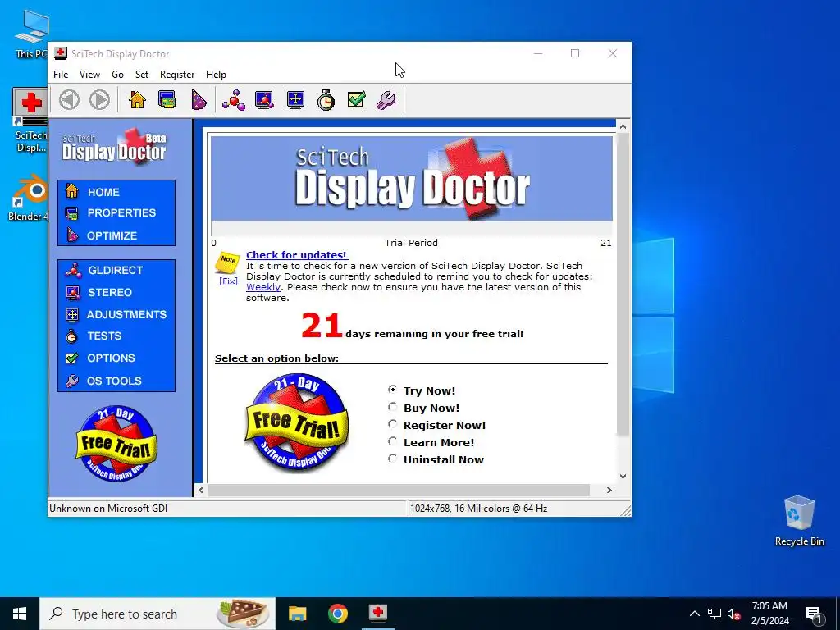Open the Windows Start menu
Viewport: 840px width, 630px height.
pos(20,614)
